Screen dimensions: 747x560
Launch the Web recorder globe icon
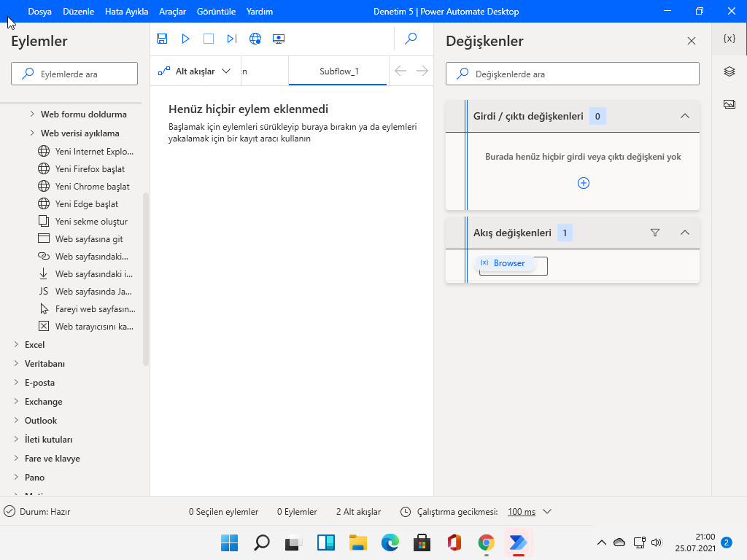coord(255,39)
